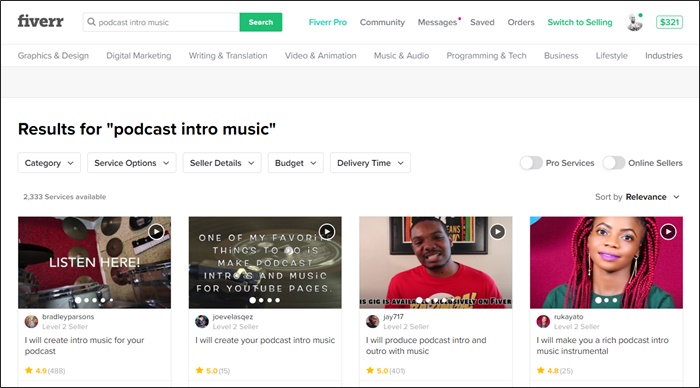
Task: Open rukayato seller avatar
Action: [543, 321]
